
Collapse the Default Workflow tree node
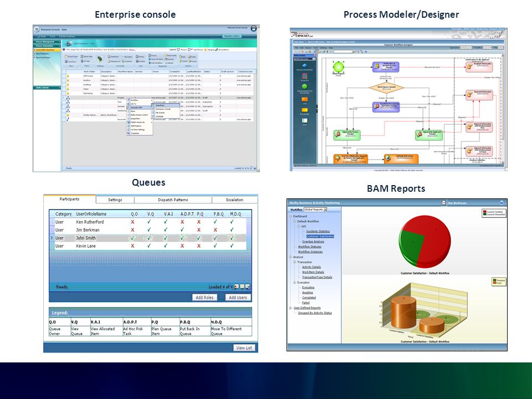(x=295, y=221)
